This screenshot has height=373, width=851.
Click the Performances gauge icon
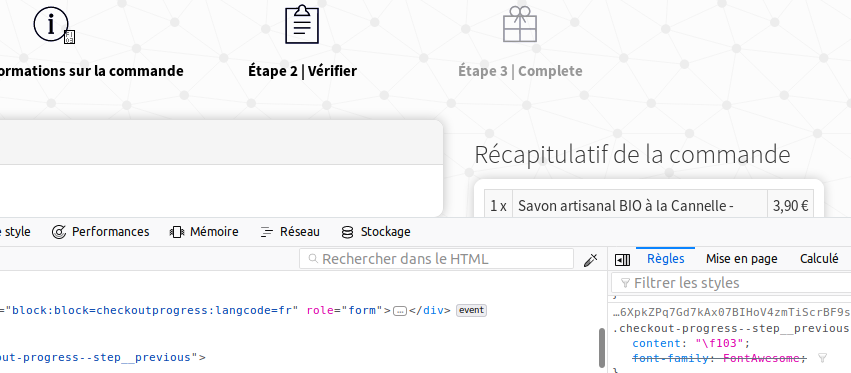59,232
